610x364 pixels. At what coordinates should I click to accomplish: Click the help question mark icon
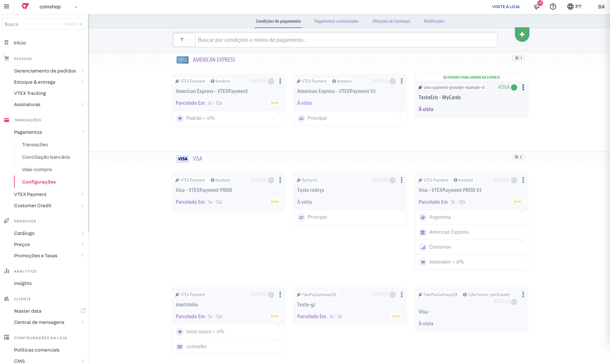[x=553, y=7]
